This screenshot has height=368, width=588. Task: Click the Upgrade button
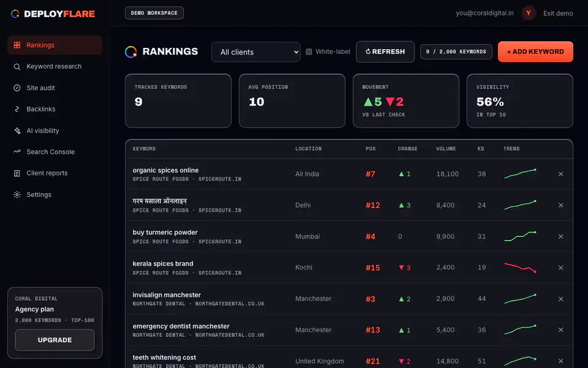coord(55,340)
